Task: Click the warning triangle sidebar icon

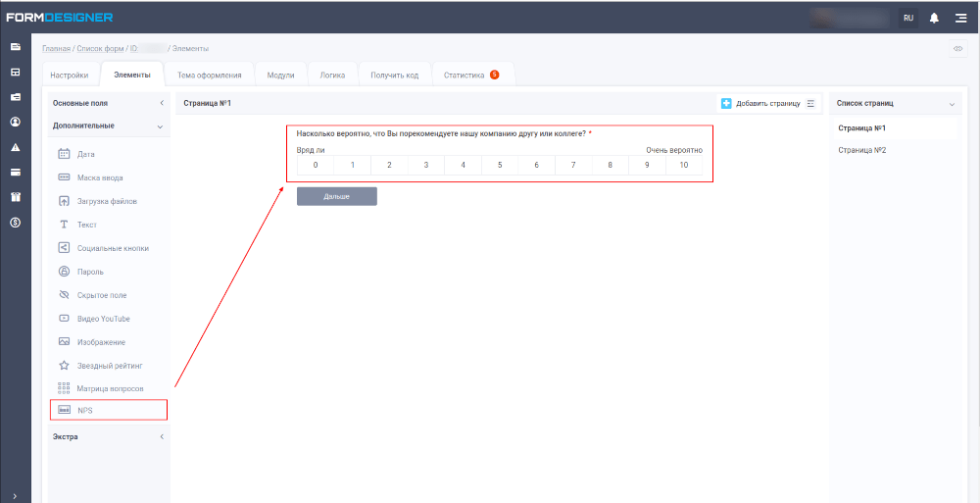Action: pyautogui.click(x=15, y=147)
